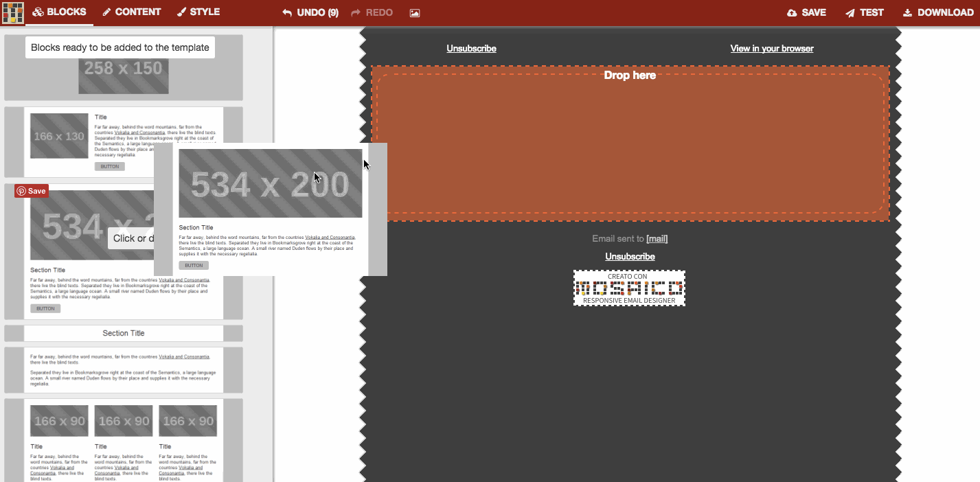Select the 258 x 150 image block

point(124,68)
